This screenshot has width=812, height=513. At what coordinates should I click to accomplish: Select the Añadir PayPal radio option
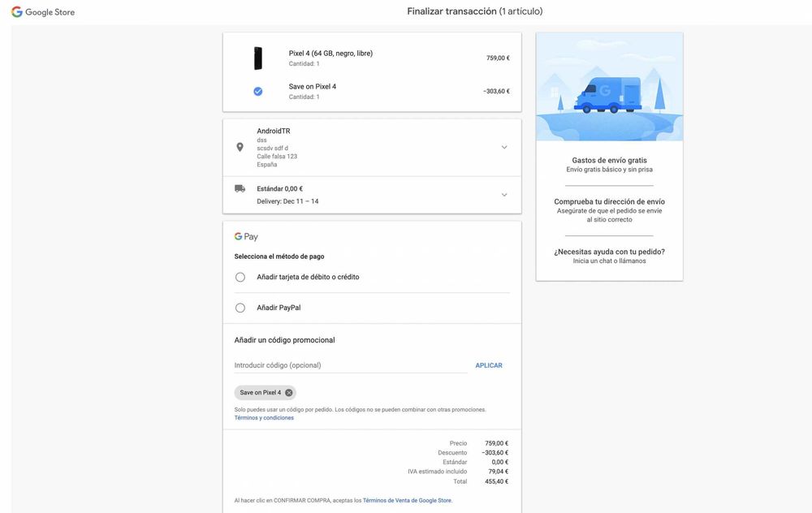pyautogui.click(x=240, y=308)
